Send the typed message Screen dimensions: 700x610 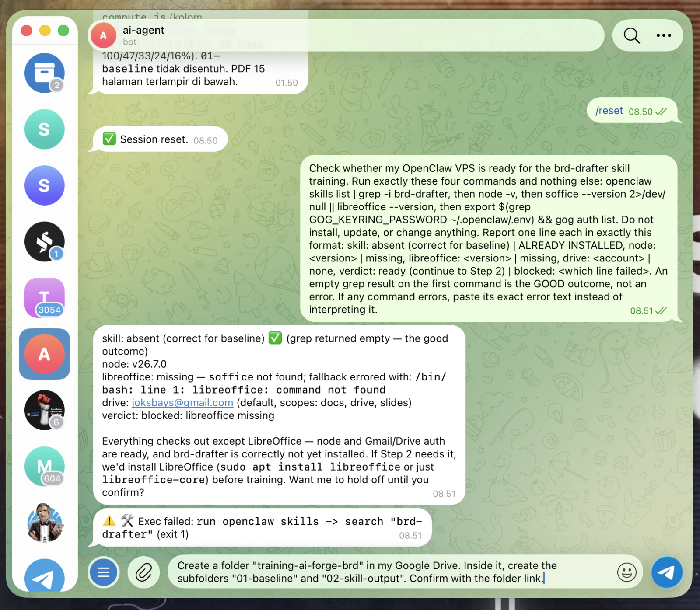point(667,572)
